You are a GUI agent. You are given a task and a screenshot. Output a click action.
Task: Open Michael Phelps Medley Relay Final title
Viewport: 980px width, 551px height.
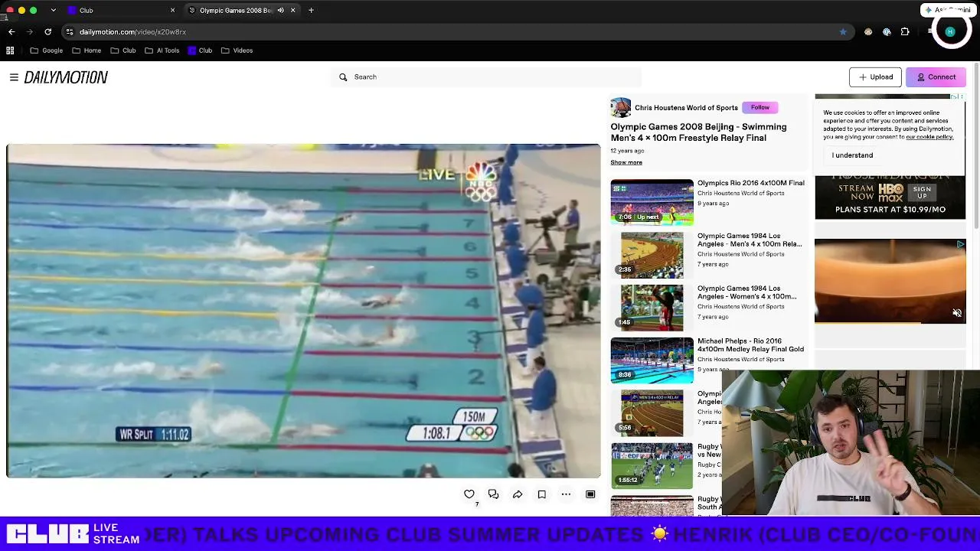pos(750,345)
